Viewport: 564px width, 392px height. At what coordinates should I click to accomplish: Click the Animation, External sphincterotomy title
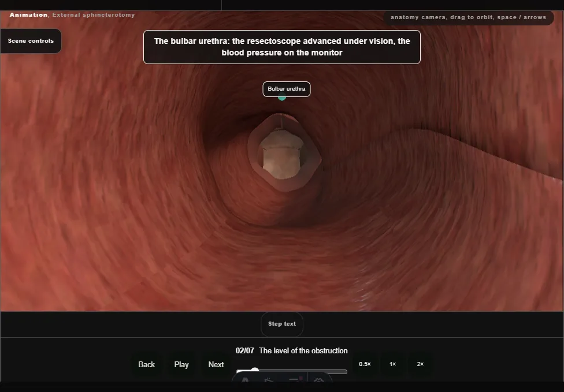coord(72,15)
